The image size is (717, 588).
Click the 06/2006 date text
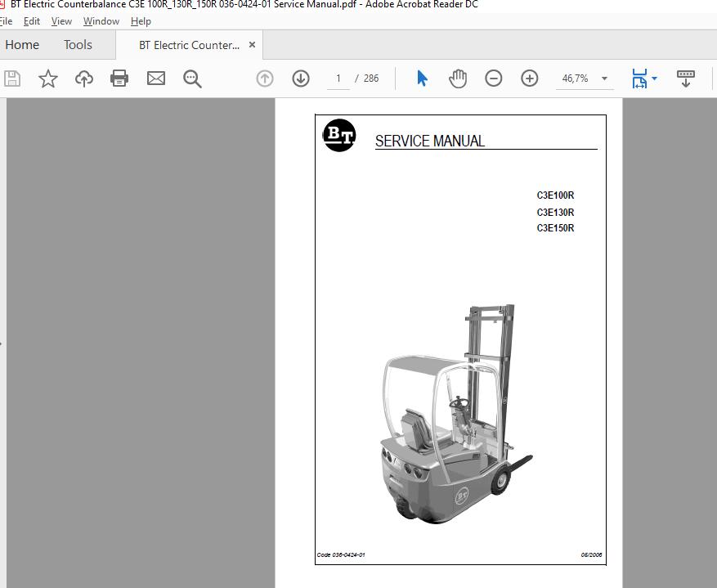coord(591,554)
